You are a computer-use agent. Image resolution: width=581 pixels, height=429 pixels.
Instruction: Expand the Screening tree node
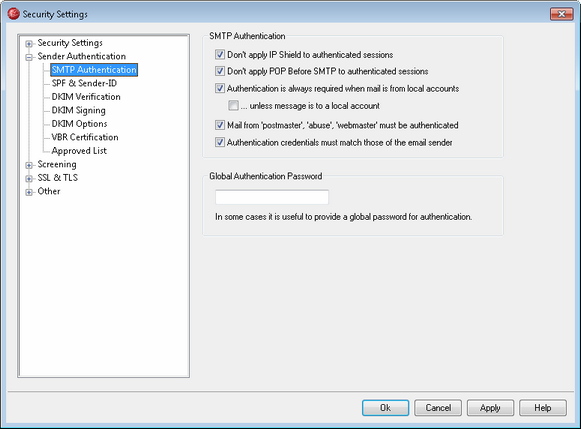coord(29,165)
